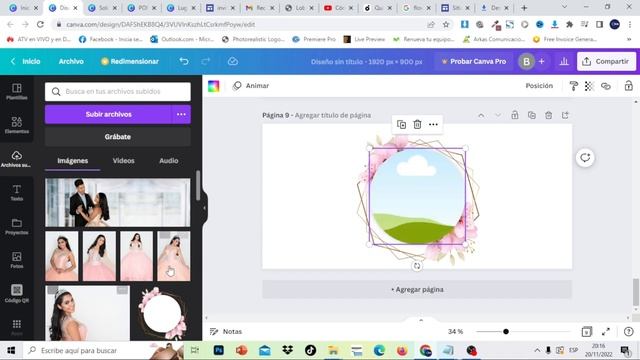The height and width of the screenshot is (360, 640).
Task: Open the grid view pages icon
Action: (x=587, y=331)
